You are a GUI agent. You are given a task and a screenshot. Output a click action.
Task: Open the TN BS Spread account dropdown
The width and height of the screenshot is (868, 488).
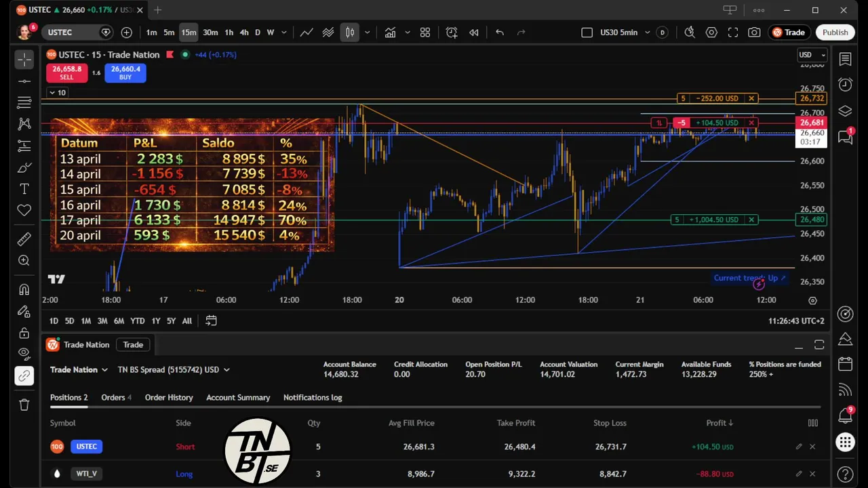pyautogui.click(x=174, y=369)
